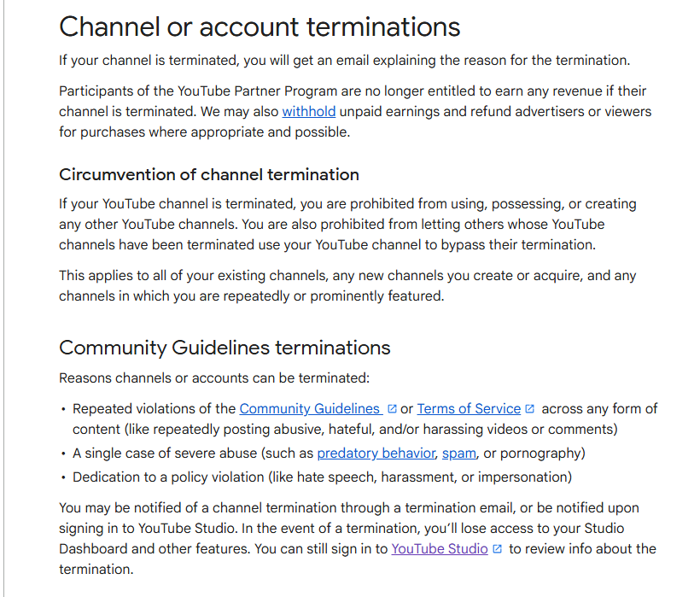Click external-link icon next to Terms of Service
700x597 pixels.
pyautogui.click(x=529, y=408)
